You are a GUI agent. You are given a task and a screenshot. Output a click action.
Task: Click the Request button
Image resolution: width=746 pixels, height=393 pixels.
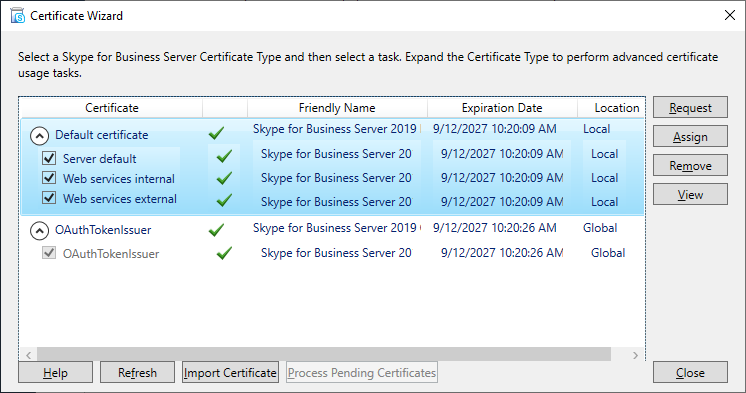pos(690,108)
